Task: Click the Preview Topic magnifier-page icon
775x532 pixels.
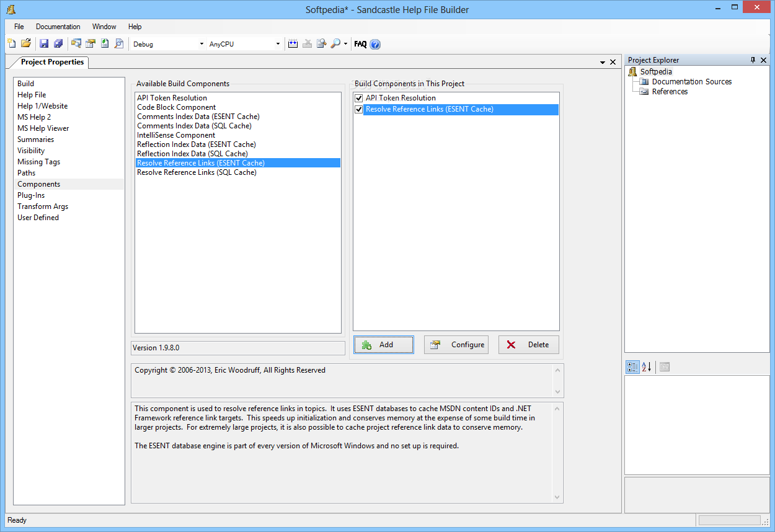Action: [x=119, y=43]
